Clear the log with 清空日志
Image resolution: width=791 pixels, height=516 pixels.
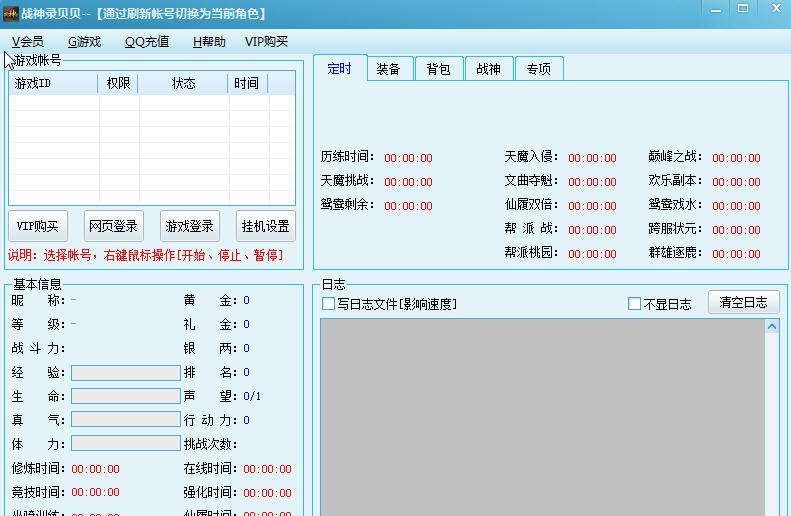click(x=743, y=302)
